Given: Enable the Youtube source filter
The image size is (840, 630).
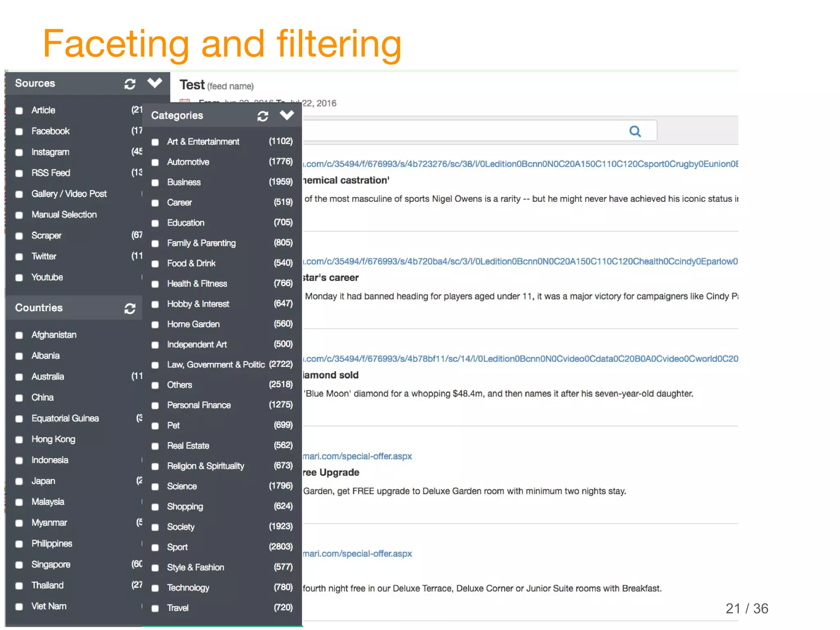Looking at the screenshot, I should pyautogui.click(x=19, y=278).
